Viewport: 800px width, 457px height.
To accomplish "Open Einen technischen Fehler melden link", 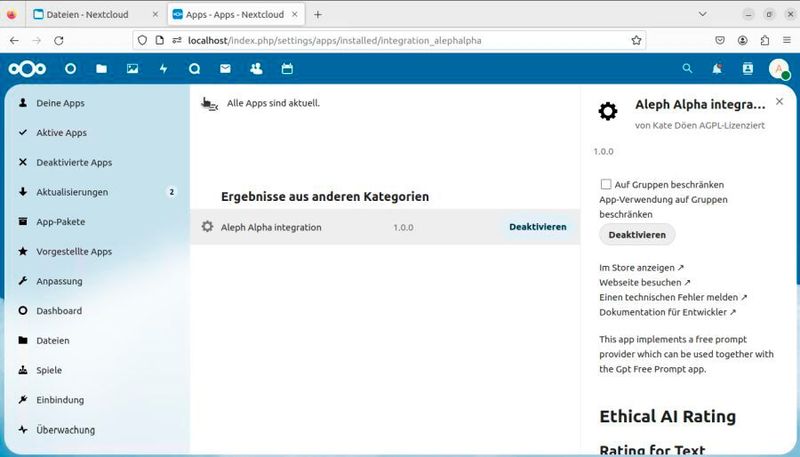I will pos(673,297).
